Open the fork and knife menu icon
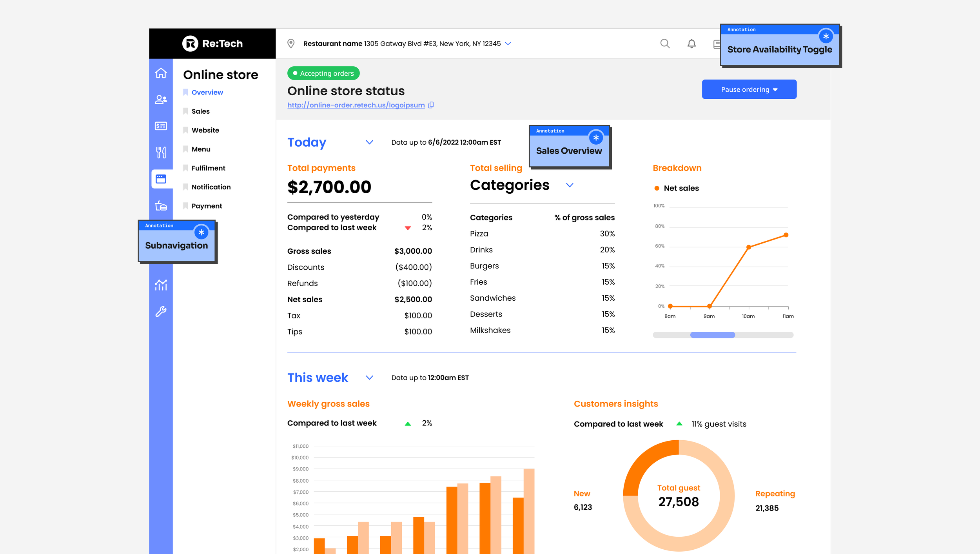The image size is (980, 554). point(161,152)
